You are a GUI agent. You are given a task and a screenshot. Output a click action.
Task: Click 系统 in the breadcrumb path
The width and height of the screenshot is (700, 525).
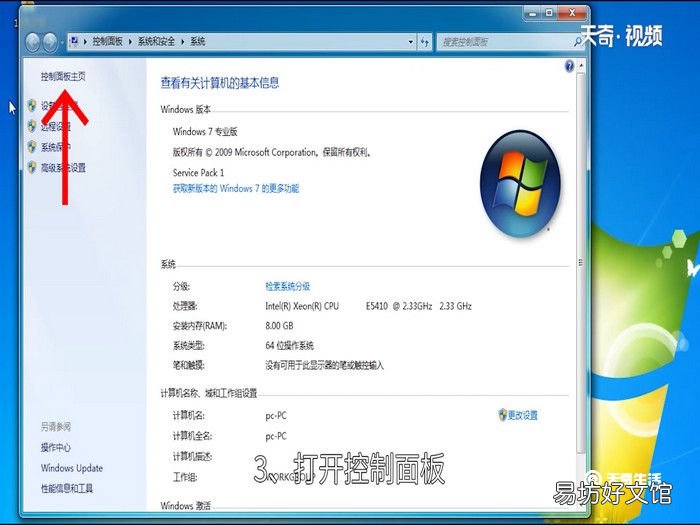point(198,42)
